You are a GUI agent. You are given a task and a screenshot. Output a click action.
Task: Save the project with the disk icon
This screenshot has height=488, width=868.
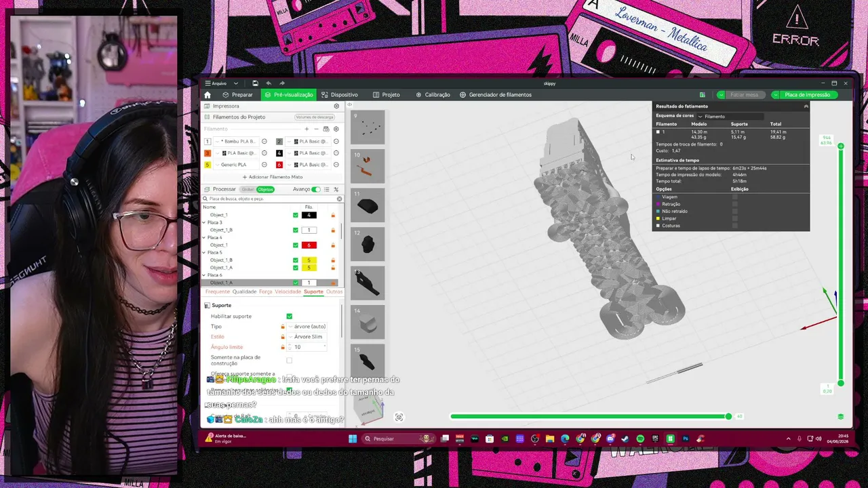coord(255,83)
